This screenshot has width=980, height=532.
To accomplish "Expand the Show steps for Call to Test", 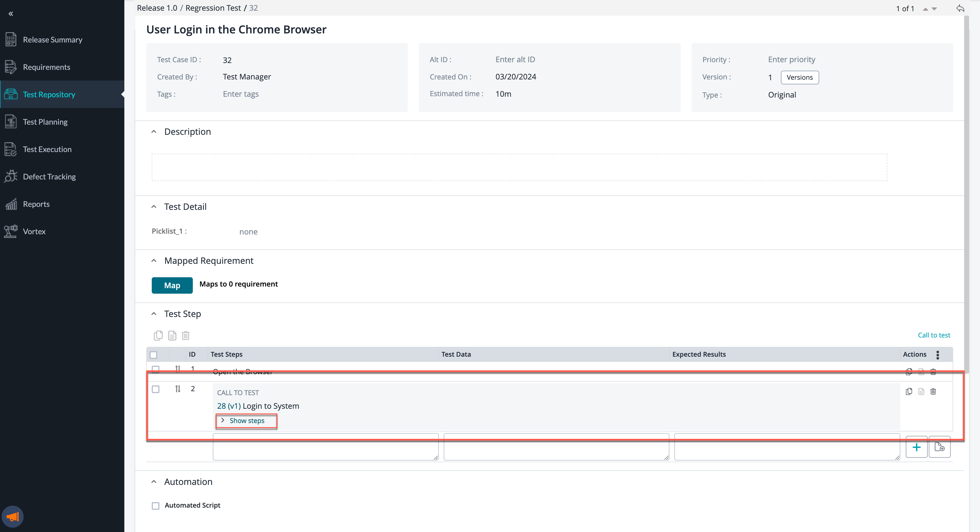I will [246, 421].
